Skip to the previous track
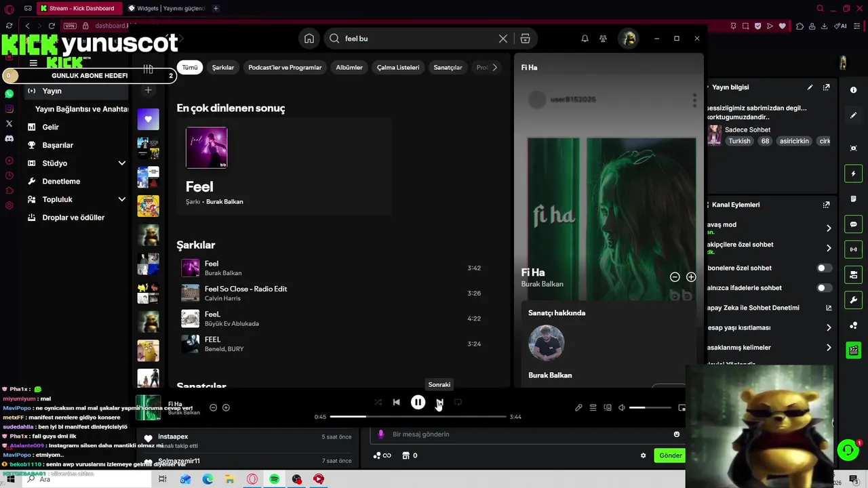868x488 pixels. coord(396,403)
